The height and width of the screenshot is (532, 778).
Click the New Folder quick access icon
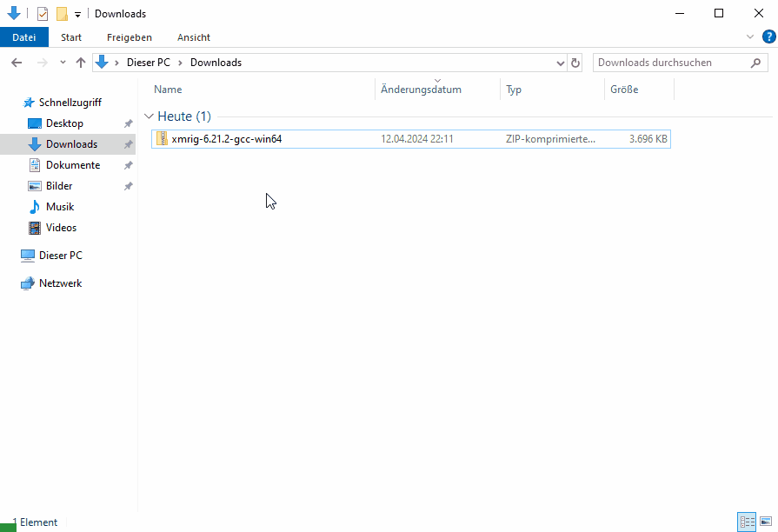(62, 14)
